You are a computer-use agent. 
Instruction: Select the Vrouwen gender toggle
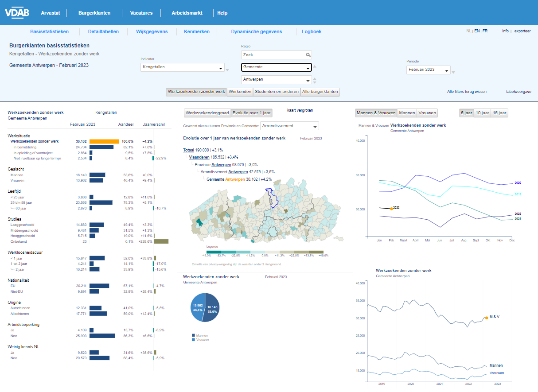[427, 113]
